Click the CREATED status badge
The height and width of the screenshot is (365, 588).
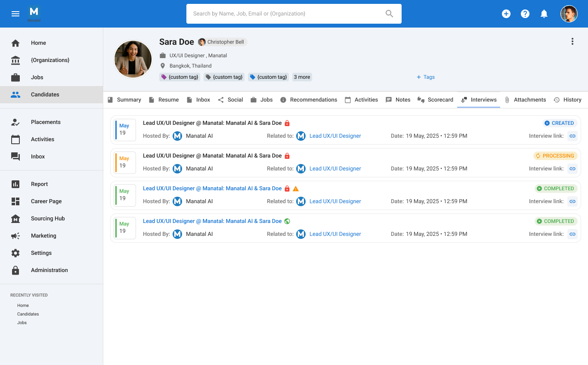(x=559, y=123)
